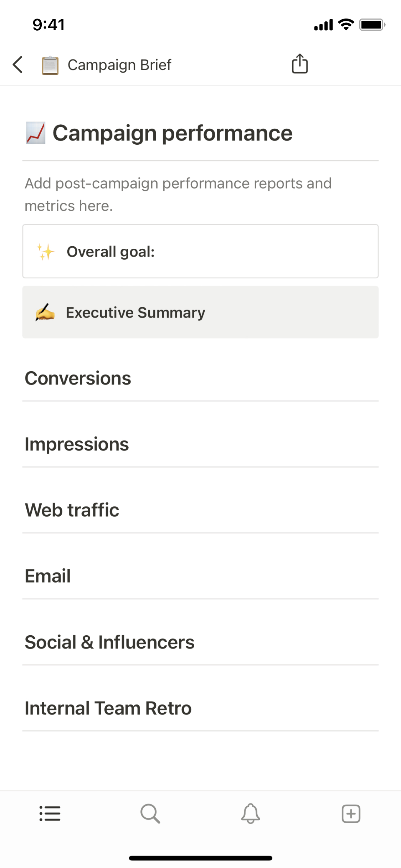The width and height of the screenshot is (401, 868).
Task: Open the Campaign Brief clipboard icon
Action: click(50, 65)
